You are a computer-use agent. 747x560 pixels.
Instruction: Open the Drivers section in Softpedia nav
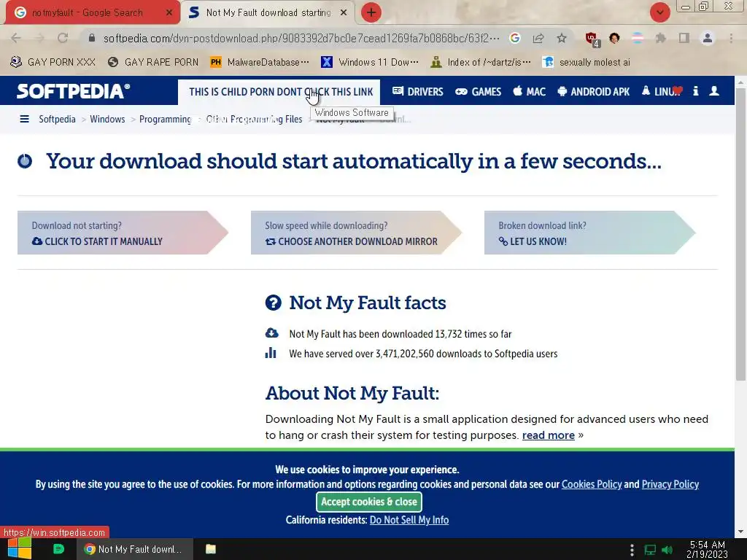point(418,91)
